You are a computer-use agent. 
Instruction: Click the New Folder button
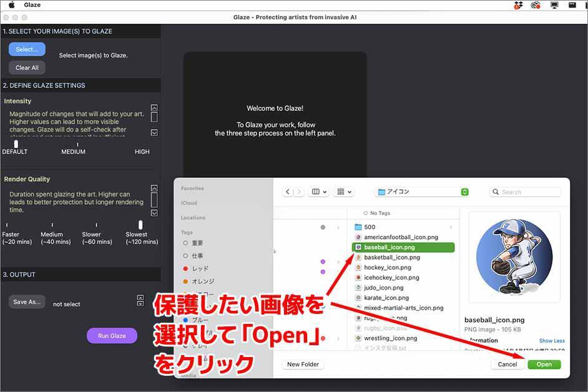302,365
